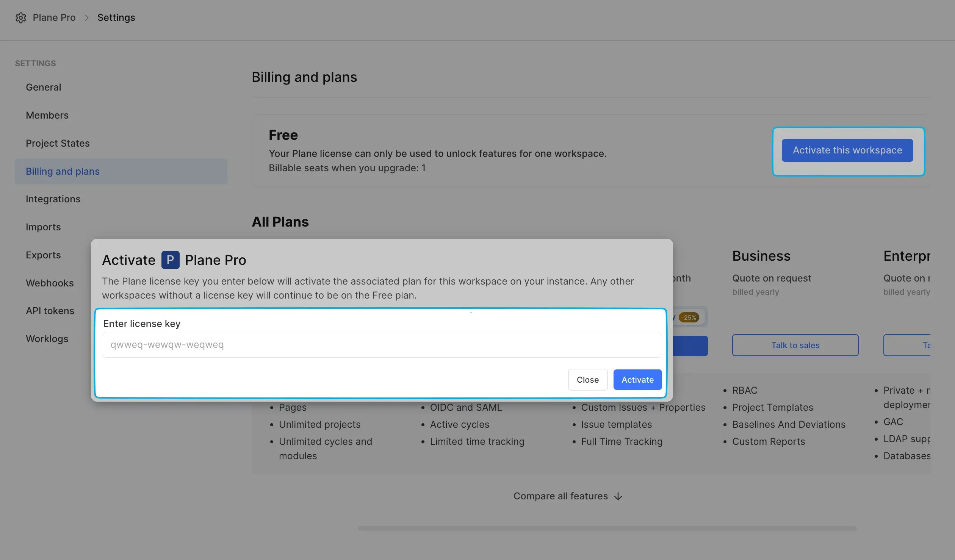Click the Plane Pro logo in dialog

170,260
